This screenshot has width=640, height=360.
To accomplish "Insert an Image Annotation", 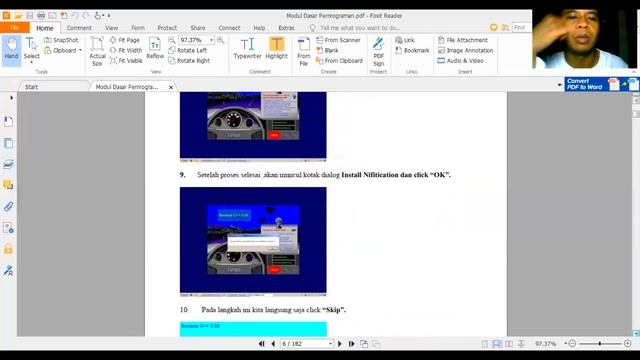I will (465, 50).
